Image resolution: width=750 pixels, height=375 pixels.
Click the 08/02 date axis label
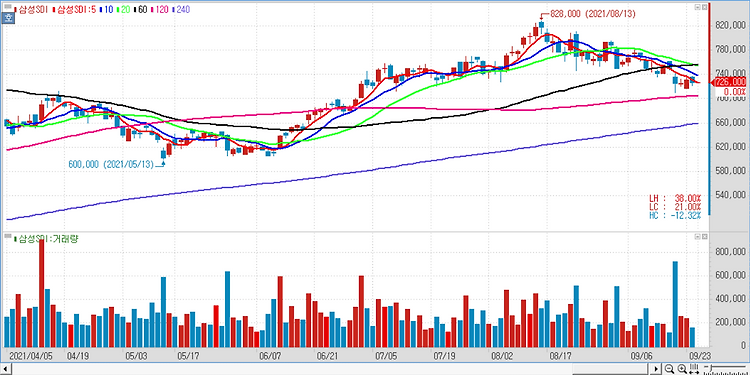[502, 356]
